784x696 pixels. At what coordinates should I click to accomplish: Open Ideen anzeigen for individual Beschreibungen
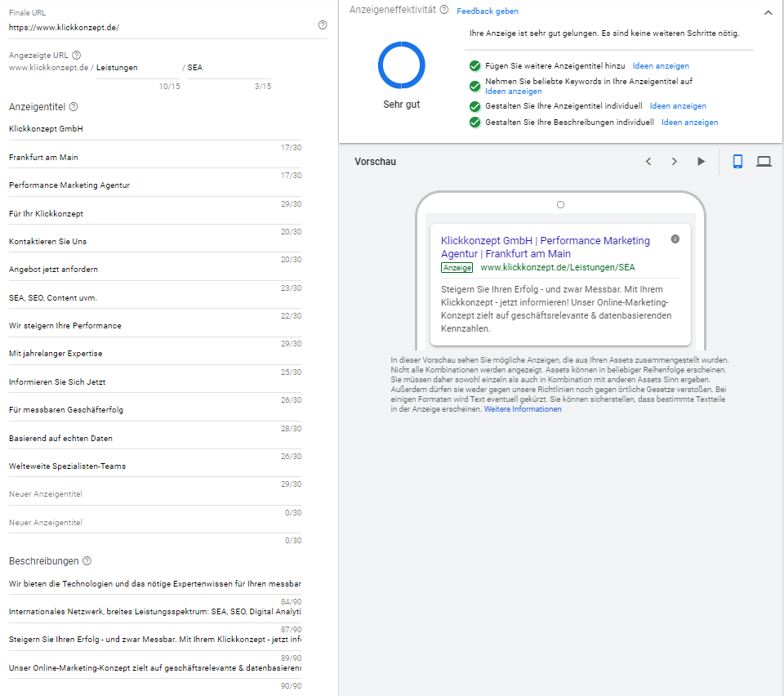click(x=689, y=123)
